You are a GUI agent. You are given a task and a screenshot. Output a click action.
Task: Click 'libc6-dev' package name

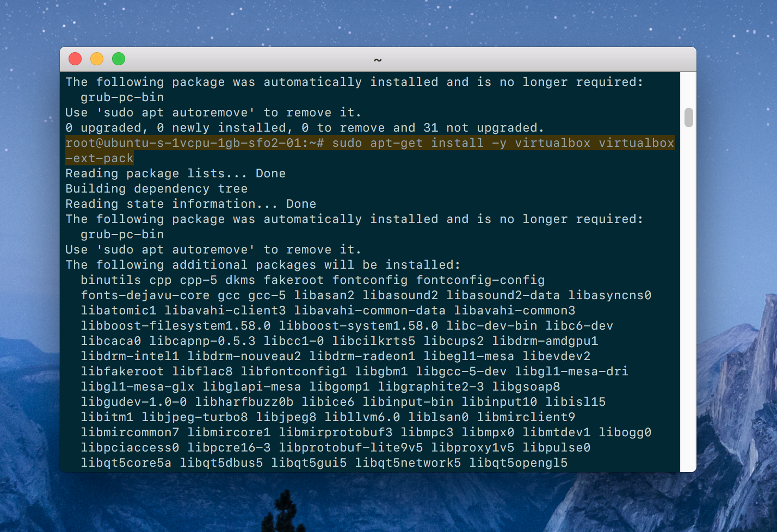coord(579,326)
